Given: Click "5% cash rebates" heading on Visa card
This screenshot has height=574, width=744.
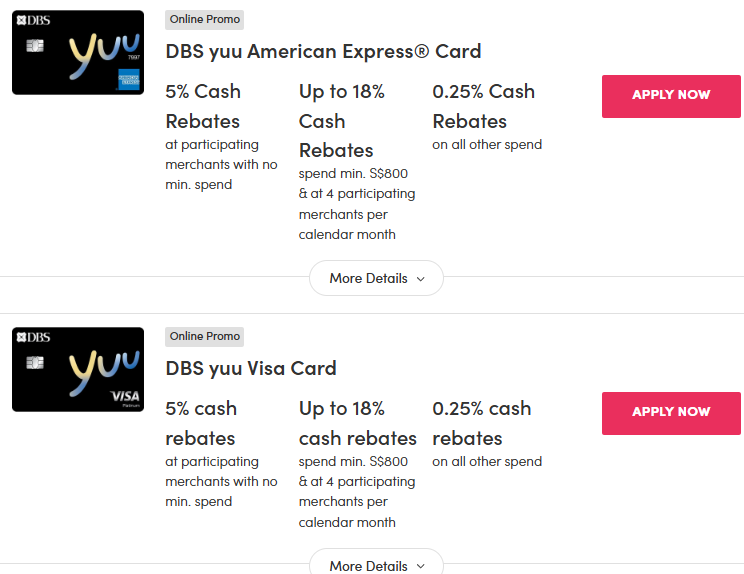Looking at the screenshot, I should [x=201, y=423].
